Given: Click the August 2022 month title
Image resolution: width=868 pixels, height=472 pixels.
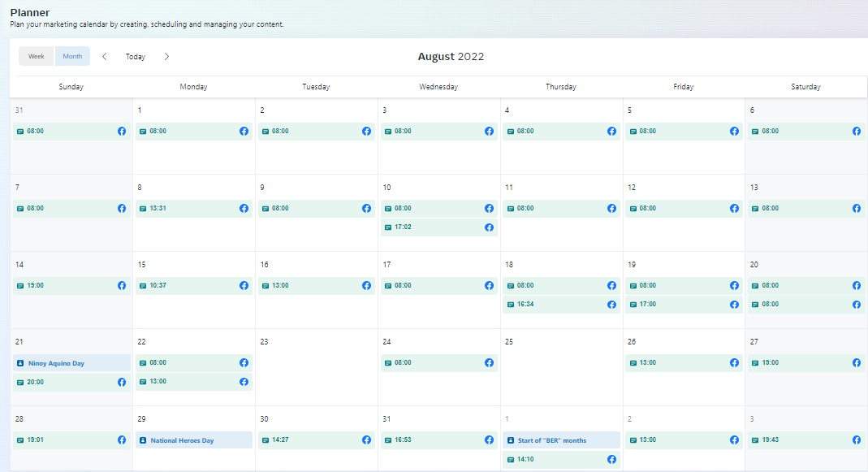Looking at the screenshot, I should coord(451,57).
